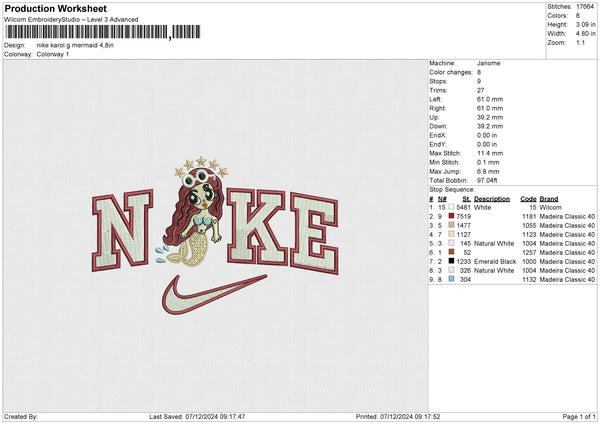Click 'Wilcom EmbroideryStudio – Level 3 Advanced' text
This screenshot has height=424, width=600.
click(x=71, y=20)
